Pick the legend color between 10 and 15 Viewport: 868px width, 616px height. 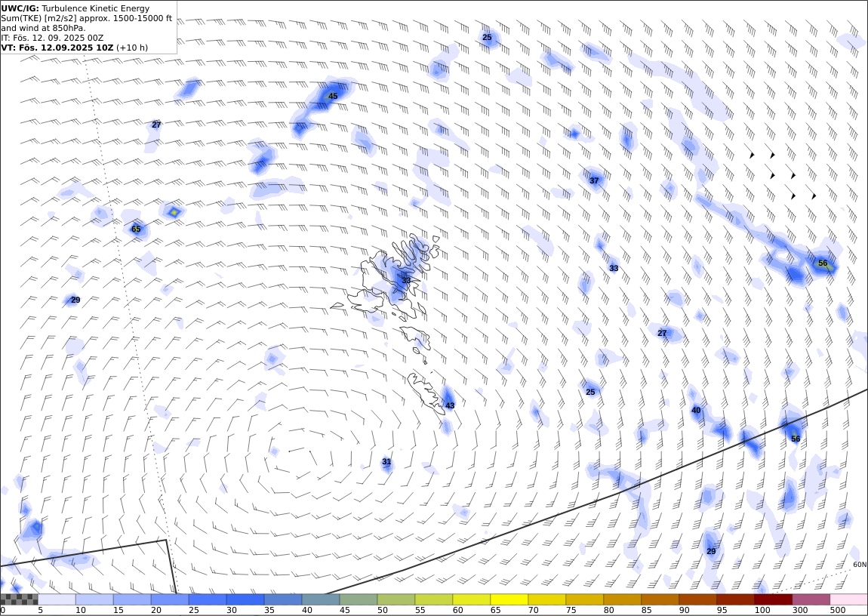[x=94, y=599]
